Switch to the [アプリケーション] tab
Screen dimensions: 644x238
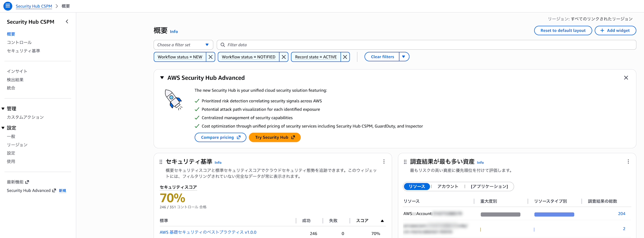pos(489,186)
